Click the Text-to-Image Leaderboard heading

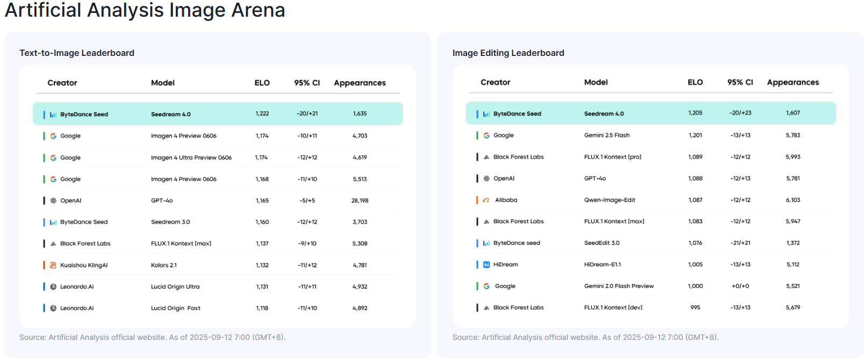(77, 53)
